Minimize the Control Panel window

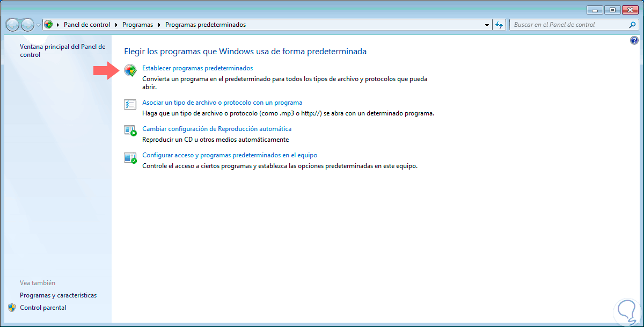(x=594, y=10)
